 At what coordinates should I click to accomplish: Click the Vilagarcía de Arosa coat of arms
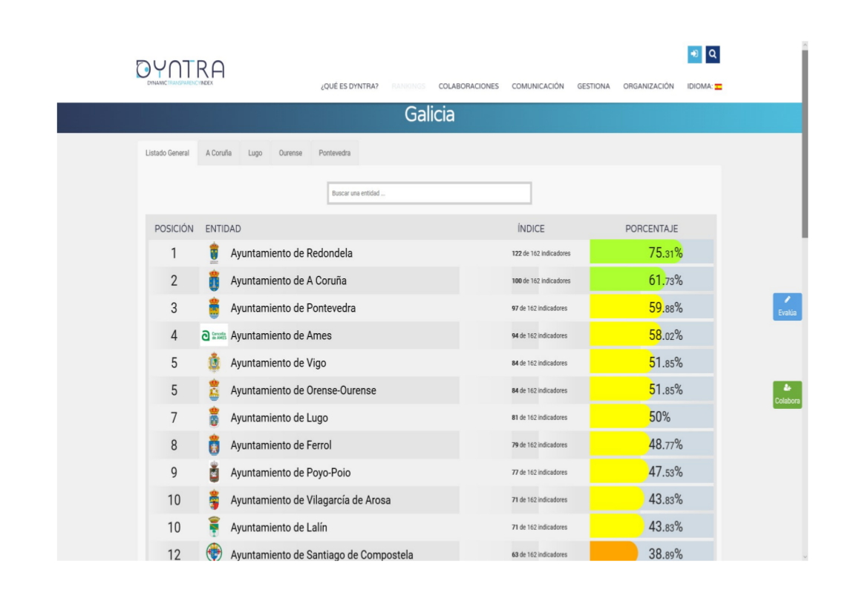point(214,499)
